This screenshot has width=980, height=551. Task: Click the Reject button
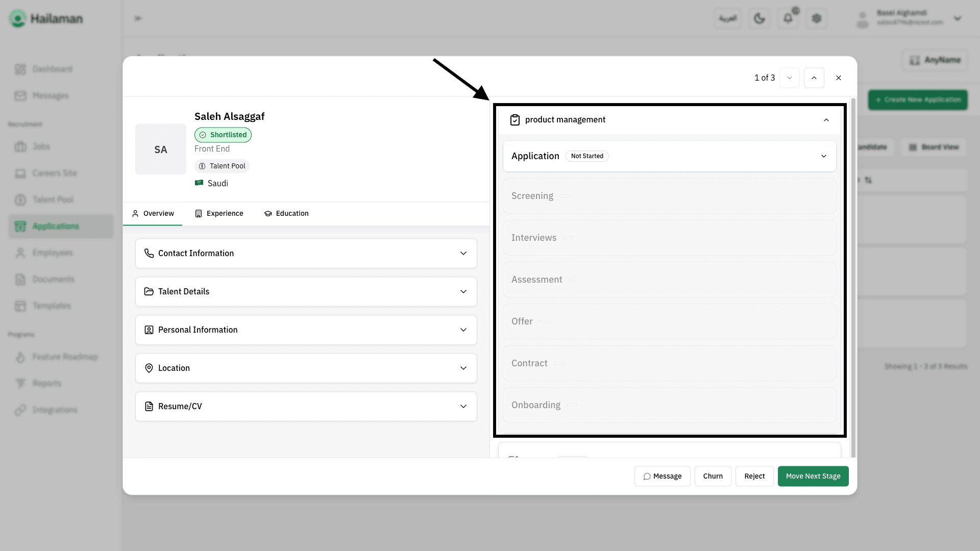tap(754, 477)
